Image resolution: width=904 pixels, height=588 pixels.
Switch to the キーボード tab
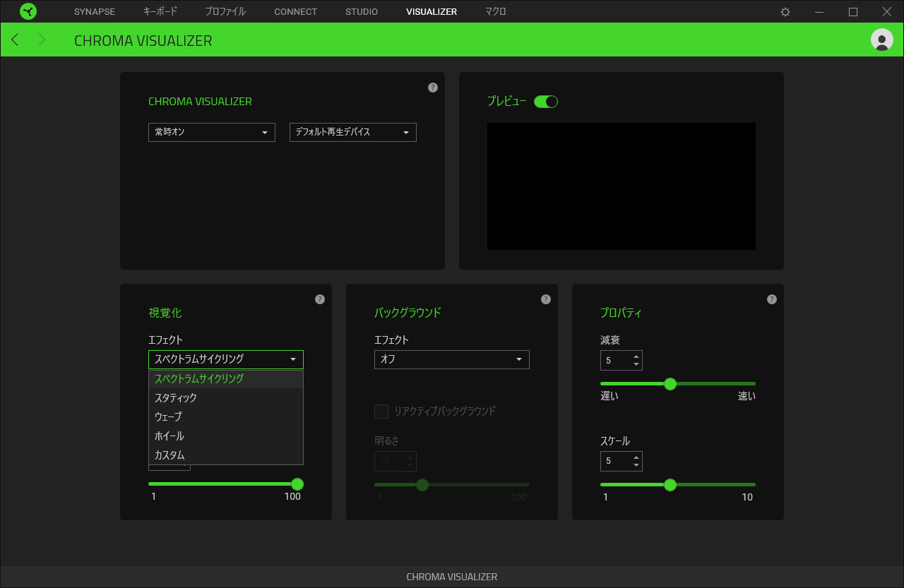(x=160, y=12)
